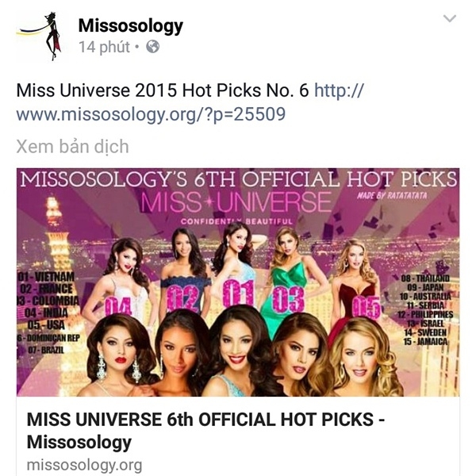Click the post caption text

163,90
